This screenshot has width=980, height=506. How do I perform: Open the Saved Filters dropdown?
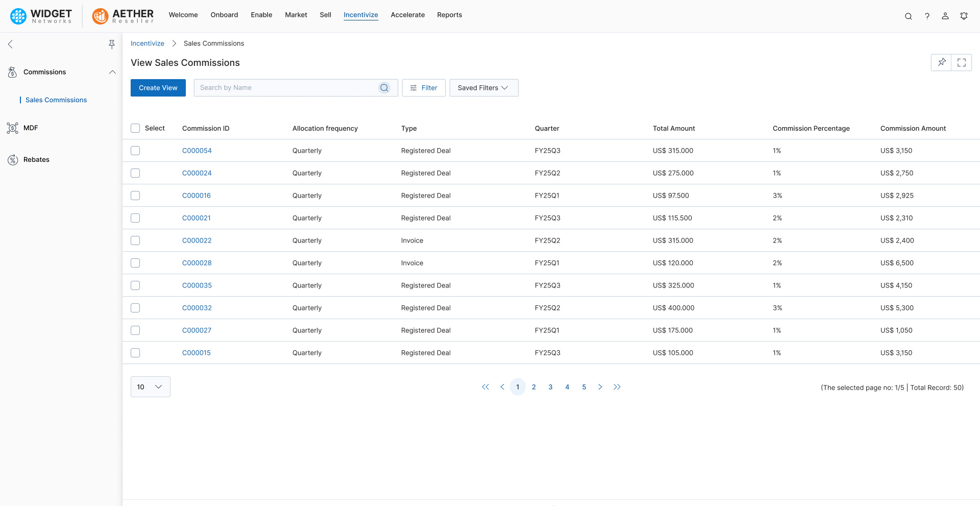[x=483, y=88]
